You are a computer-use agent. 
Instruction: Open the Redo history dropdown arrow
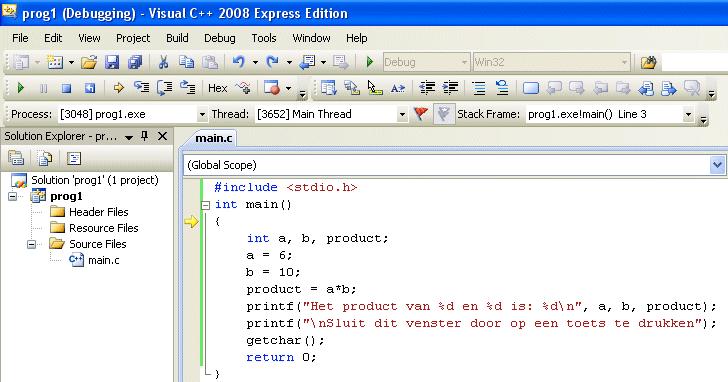click(x=289, y=62)
